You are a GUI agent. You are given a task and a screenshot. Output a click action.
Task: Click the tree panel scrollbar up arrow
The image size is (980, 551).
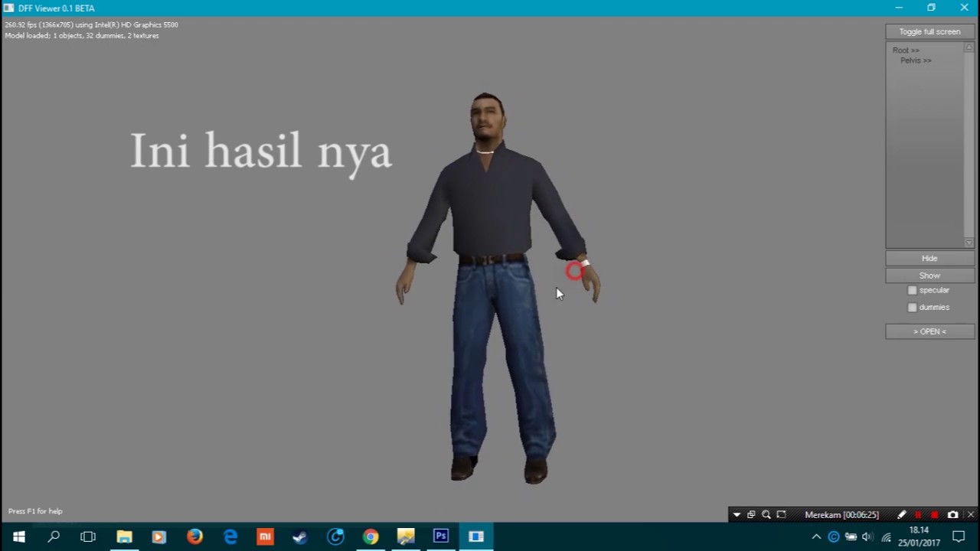[x=969, y=47]
